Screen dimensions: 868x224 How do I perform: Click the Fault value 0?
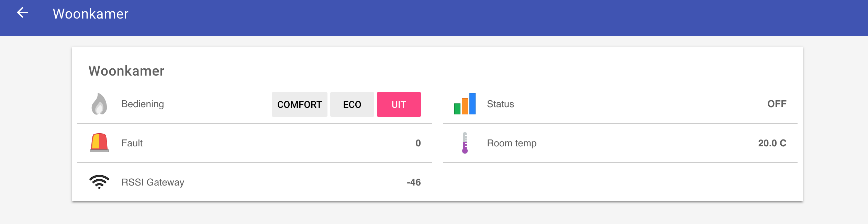(418, 143)
